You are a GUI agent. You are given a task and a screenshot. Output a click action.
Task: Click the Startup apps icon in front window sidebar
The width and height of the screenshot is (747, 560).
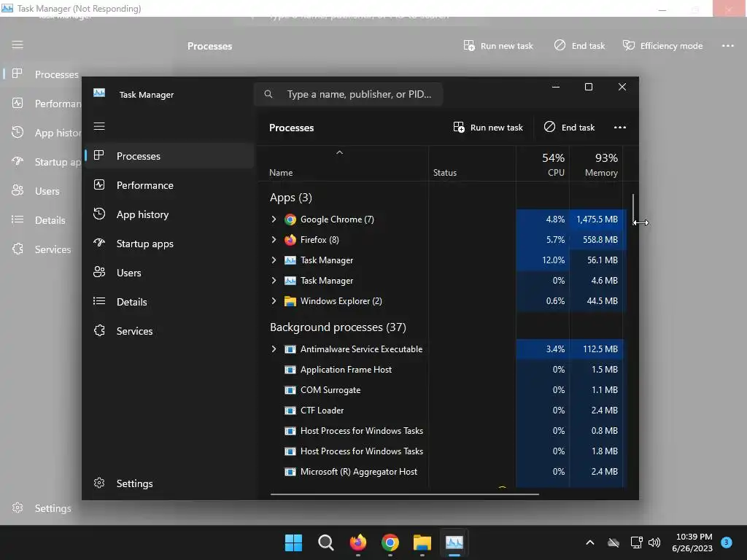(99, 243)
